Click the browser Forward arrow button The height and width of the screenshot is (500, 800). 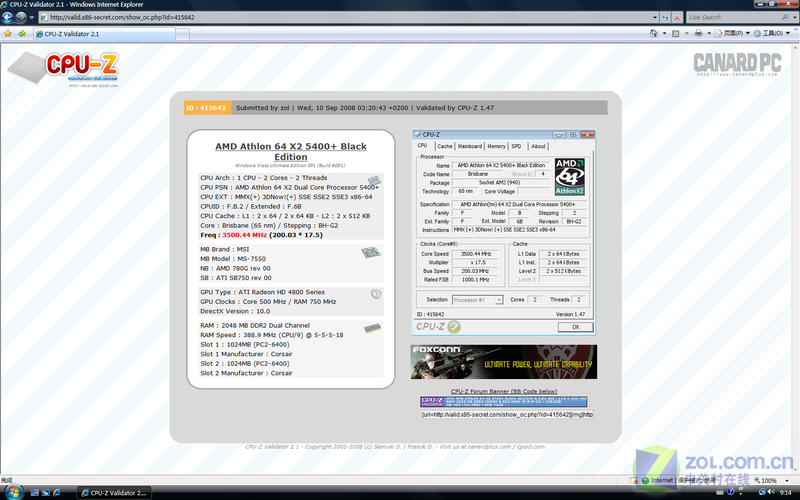coord(21,17)
